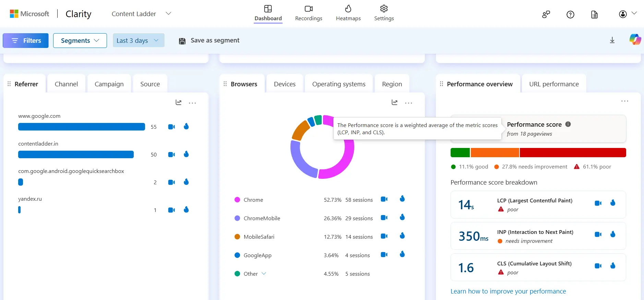Screen dimensions: 644x300
Task: Open recordings for www.google.com referrer
Action: (x=171, y=127)
